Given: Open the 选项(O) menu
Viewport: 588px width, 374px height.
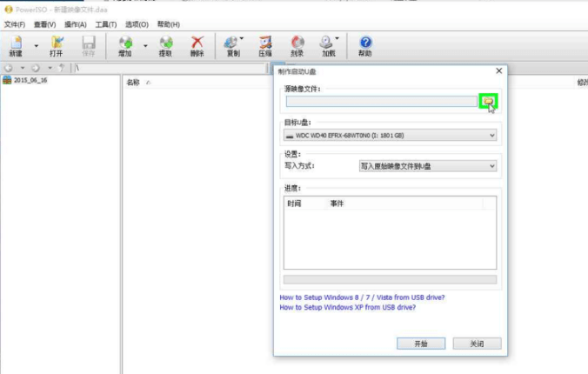Looking at the screenshot, I should [137, 24].
